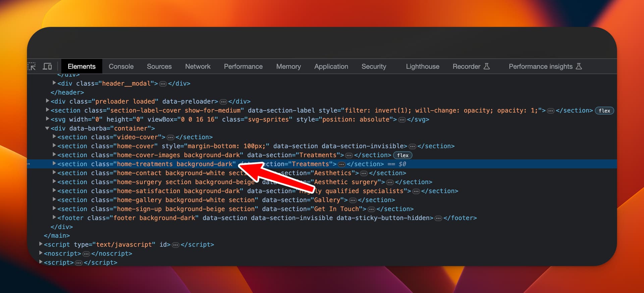644x293 pixels.
Task: Collapse the data-barba container div
Action: 48,128
